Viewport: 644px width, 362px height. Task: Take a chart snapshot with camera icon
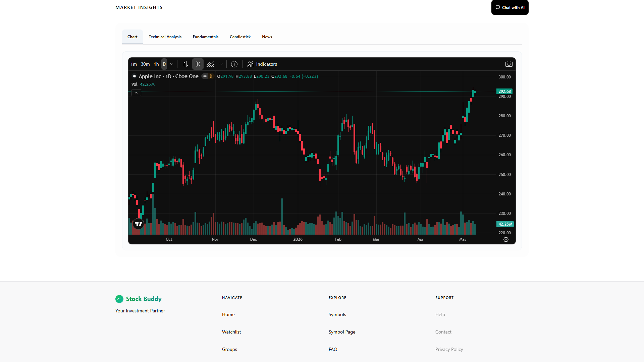pos(509,64)
